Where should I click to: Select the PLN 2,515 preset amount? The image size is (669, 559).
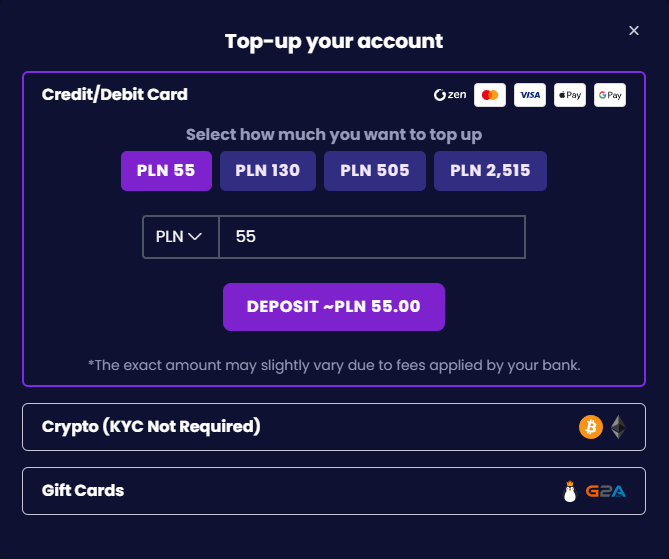point(490,170)
